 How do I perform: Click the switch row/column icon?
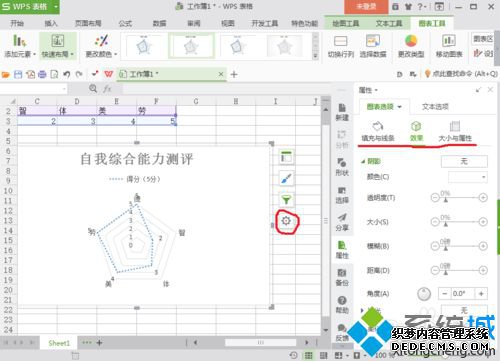click(340, 42)
